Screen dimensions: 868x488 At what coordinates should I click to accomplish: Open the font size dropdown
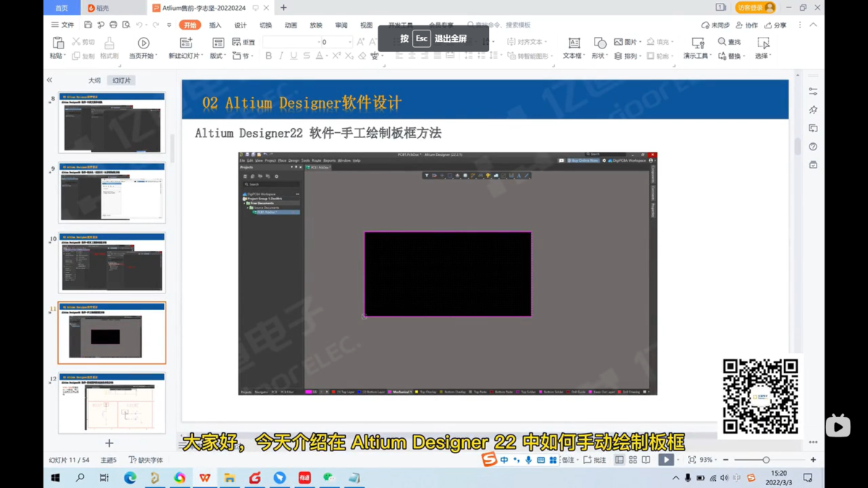point(350,42)
